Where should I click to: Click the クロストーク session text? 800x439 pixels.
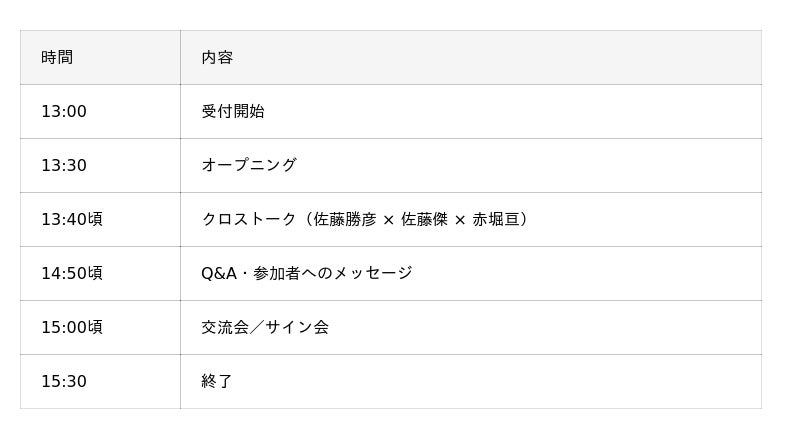click(x=249, y=220)
